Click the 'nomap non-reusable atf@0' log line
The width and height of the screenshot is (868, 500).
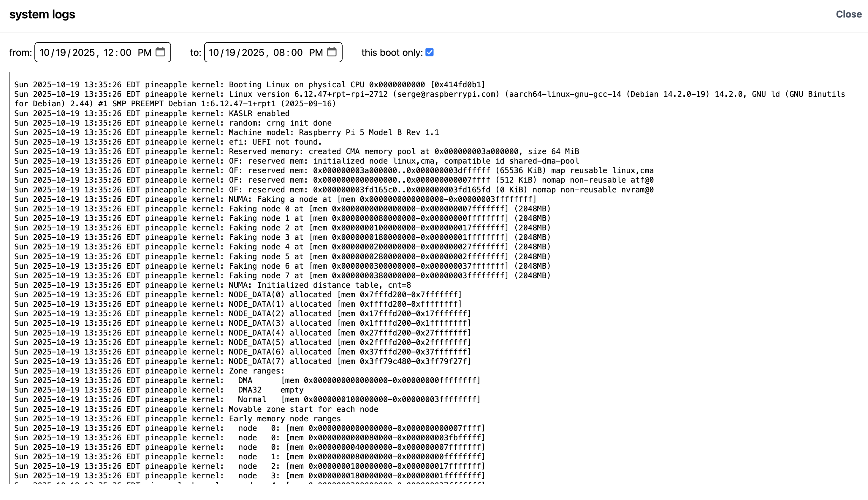pyautogui.click(x=334, y=180)
